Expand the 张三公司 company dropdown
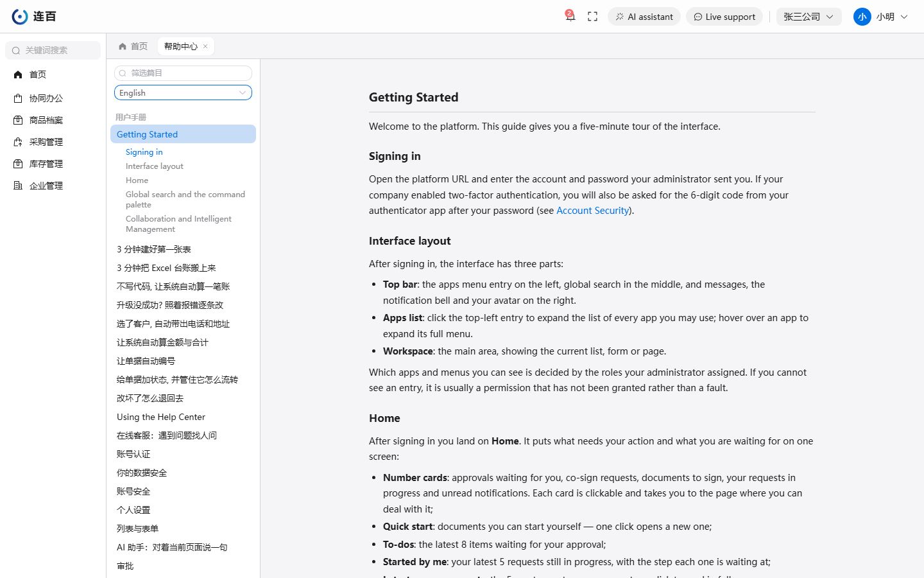 pyautogui.click(x=809, y=17)
